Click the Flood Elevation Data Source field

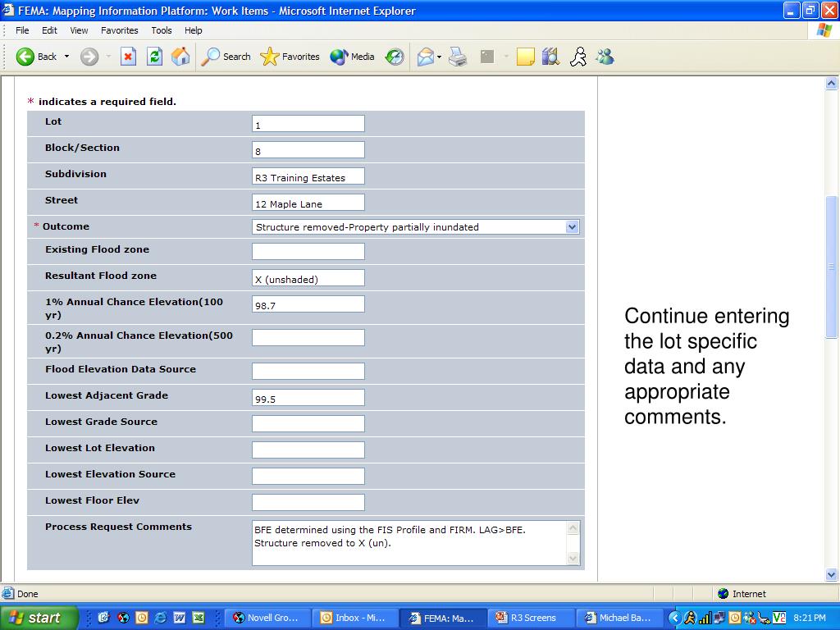tap(308, 372)
